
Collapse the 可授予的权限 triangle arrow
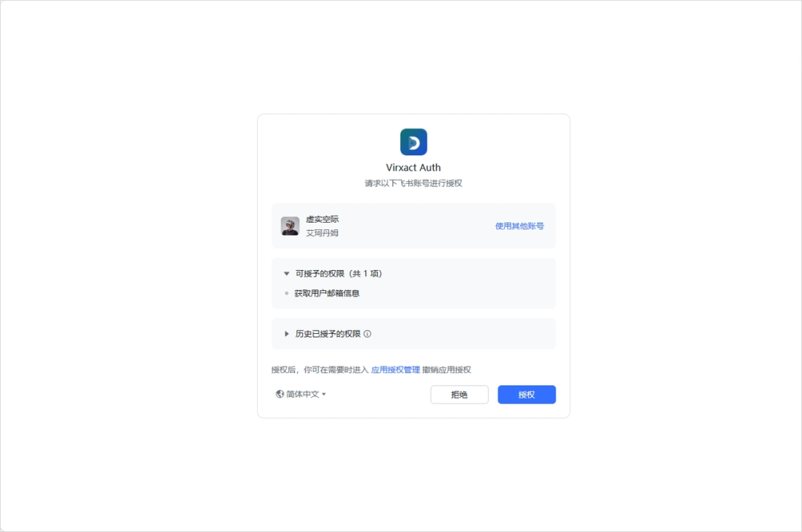click(x=287, y=274)
